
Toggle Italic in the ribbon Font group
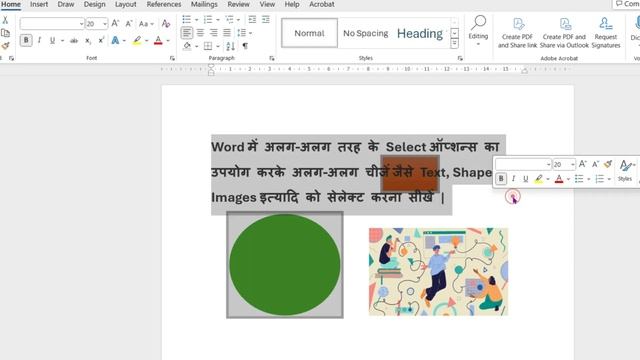(39, 40)
